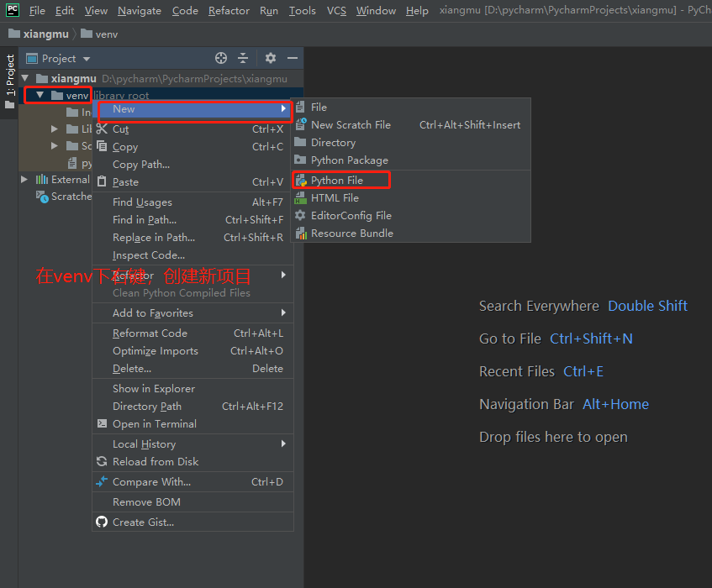The width and height of the screenshot is (712, 588).
Task: Collapse the venv folder node
Action: point(40,95)
